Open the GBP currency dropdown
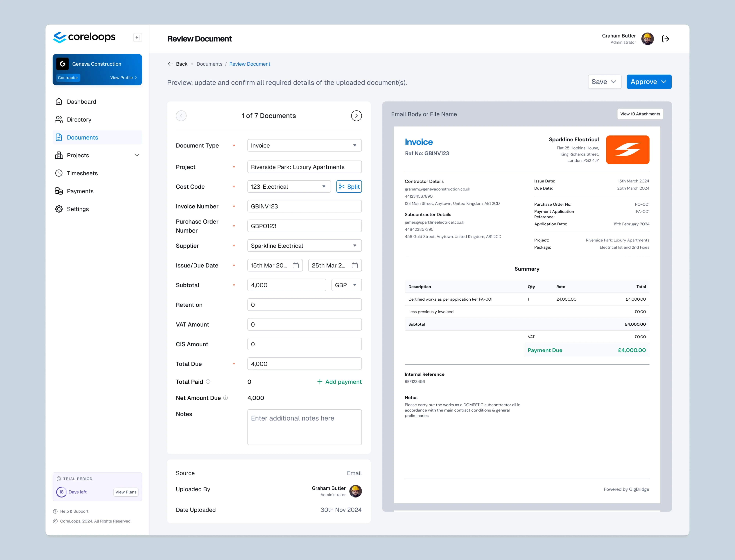The image size is (735, 560). click(346, 285)
